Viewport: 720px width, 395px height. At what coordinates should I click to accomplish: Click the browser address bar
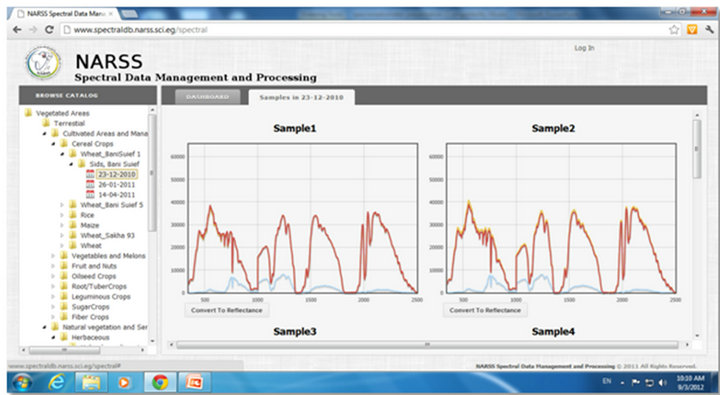367,30
